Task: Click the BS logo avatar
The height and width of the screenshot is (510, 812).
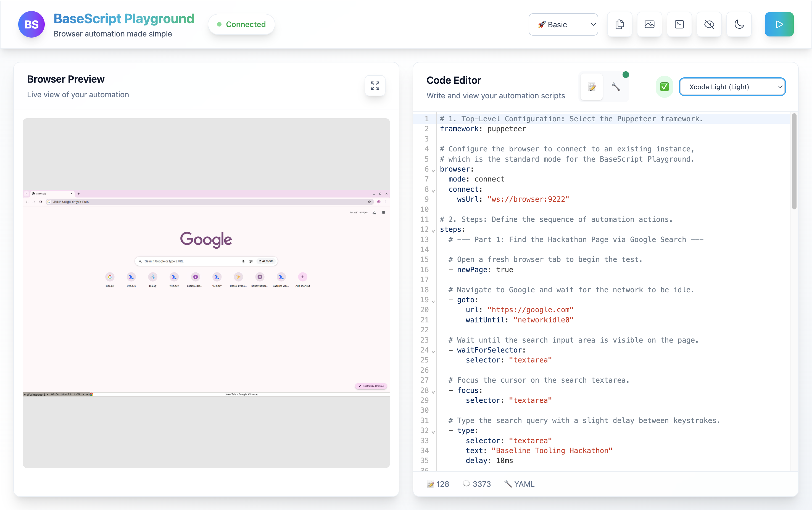Action: (31, 24)
